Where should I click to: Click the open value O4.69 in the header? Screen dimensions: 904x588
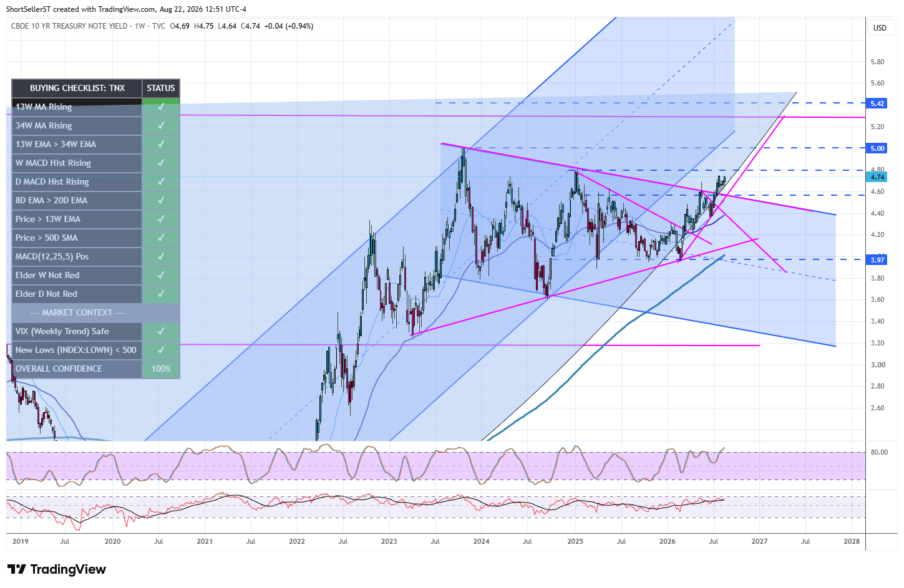(x=180, y=26)
